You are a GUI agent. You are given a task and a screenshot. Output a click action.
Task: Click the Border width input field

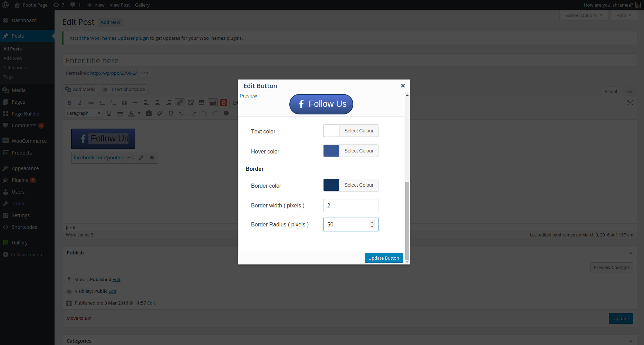351,205
